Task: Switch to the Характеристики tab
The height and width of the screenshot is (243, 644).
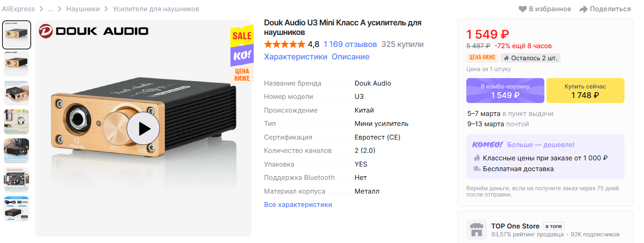Action: tap(296, 57)
